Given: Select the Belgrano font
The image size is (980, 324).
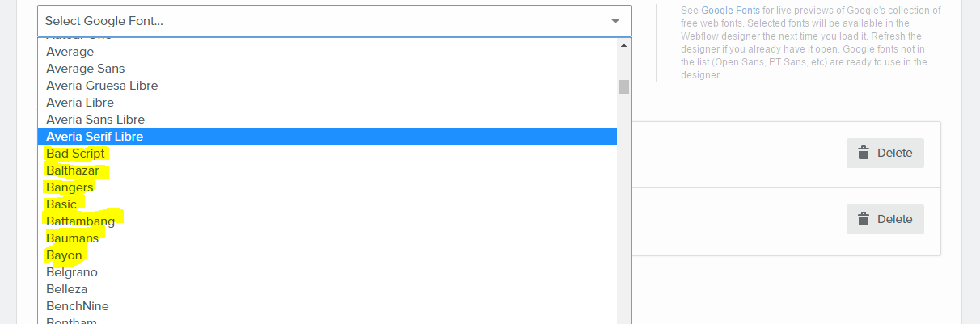Looking at the screenshot, I should [x=327, y=272].
